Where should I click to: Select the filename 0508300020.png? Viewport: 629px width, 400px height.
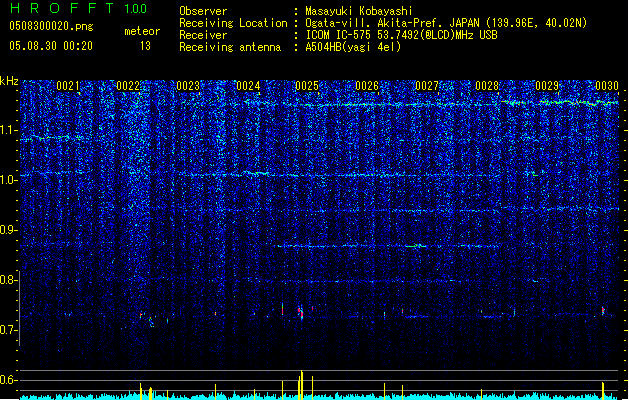coord(51,26)
